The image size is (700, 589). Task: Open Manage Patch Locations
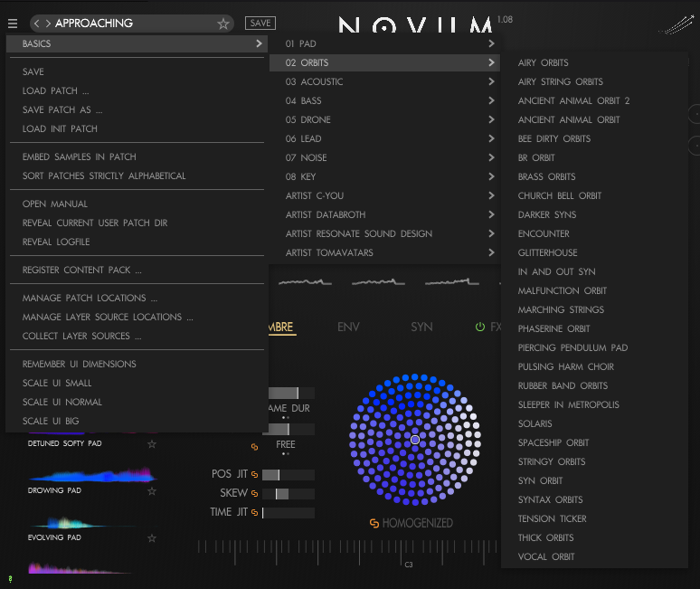click(x=137, y=298)
